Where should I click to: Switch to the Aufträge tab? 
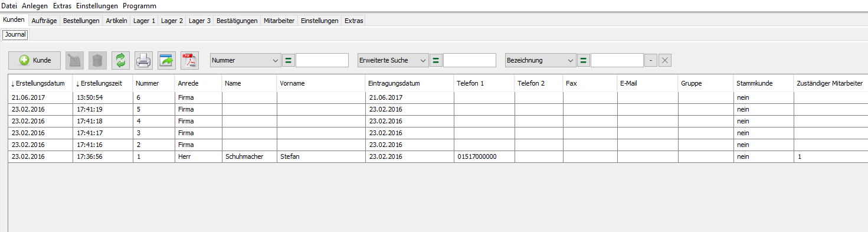point(44,21)
